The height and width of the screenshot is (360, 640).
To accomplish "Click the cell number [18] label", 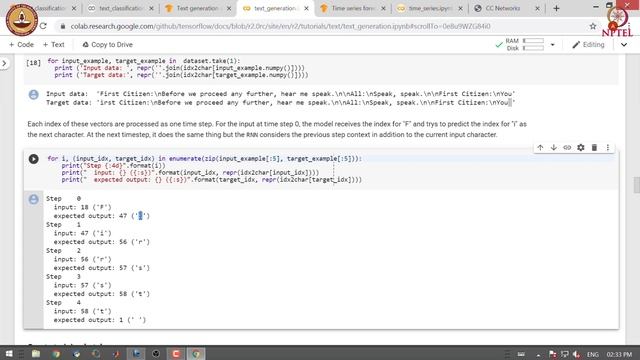I will click(x=33, y=63).
